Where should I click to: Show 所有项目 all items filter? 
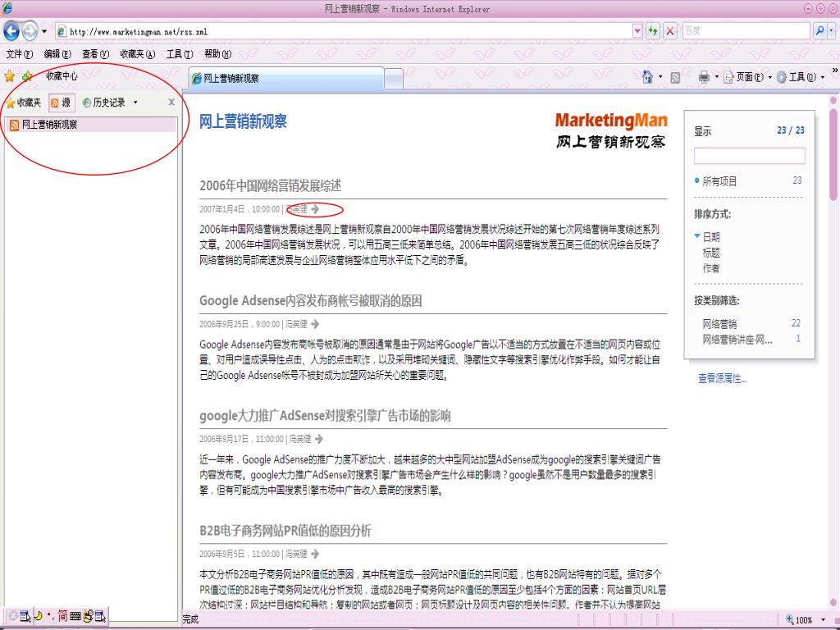[x=719, y=181]
